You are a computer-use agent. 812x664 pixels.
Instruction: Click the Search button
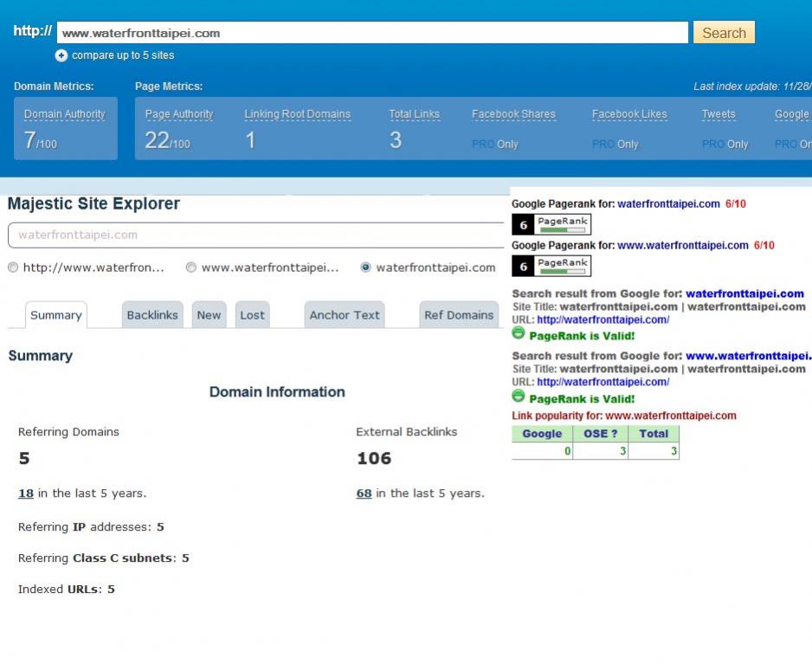tap(724, 33)
